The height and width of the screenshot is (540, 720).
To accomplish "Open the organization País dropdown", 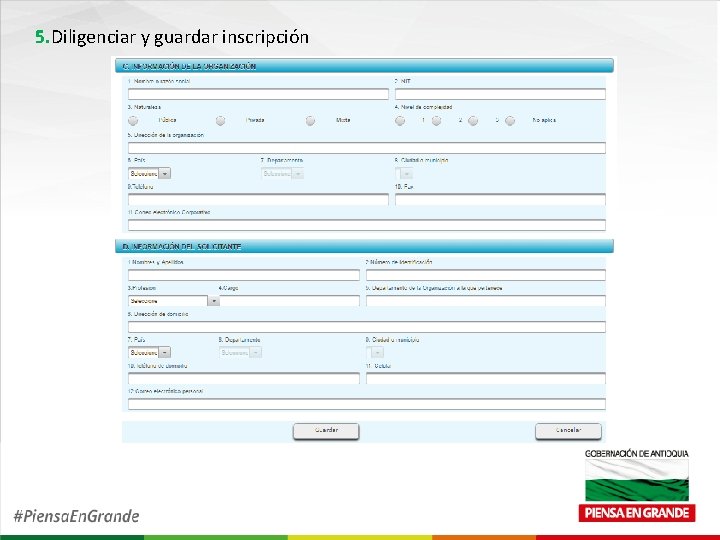I will (149, 174).
